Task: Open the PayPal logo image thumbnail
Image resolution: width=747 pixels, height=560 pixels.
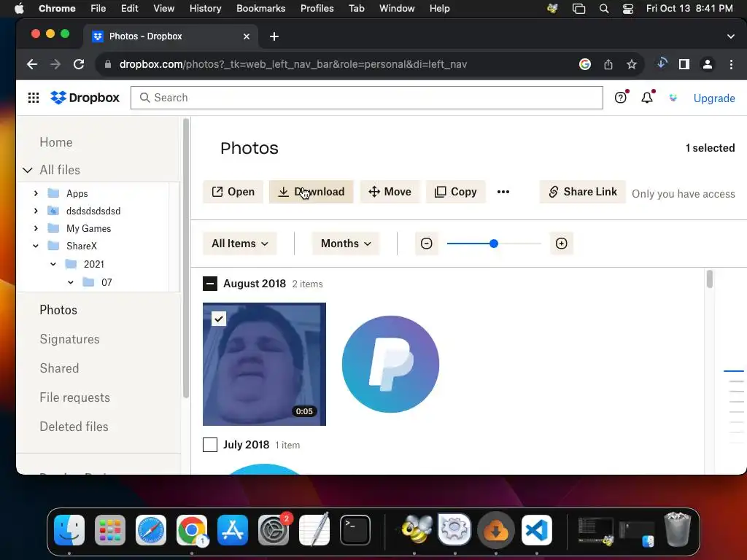Action: (391, 365)
